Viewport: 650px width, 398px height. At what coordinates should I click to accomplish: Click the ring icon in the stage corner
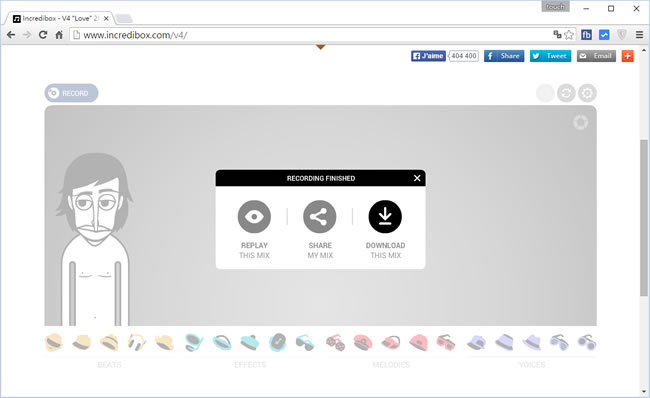[580, 122]
